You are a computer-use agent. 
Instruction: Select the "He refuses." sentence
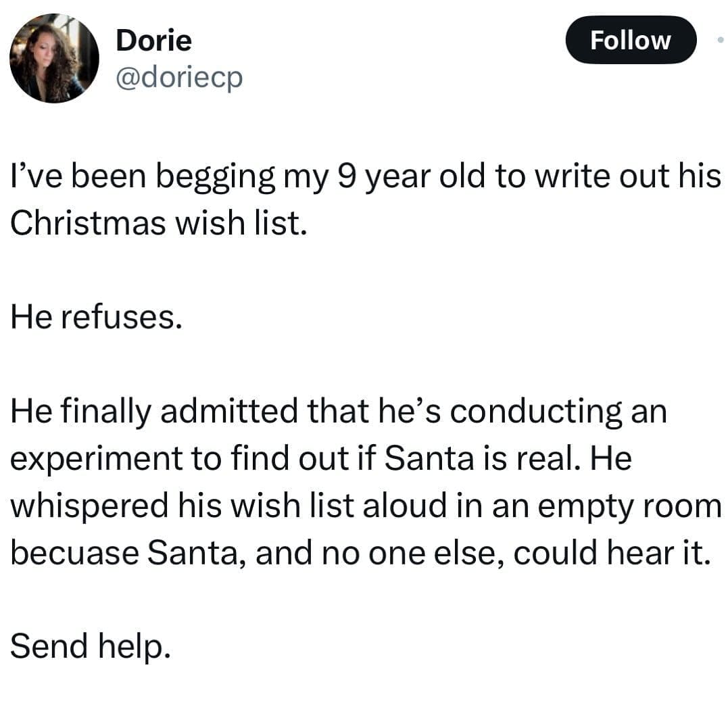click(96, 317)
